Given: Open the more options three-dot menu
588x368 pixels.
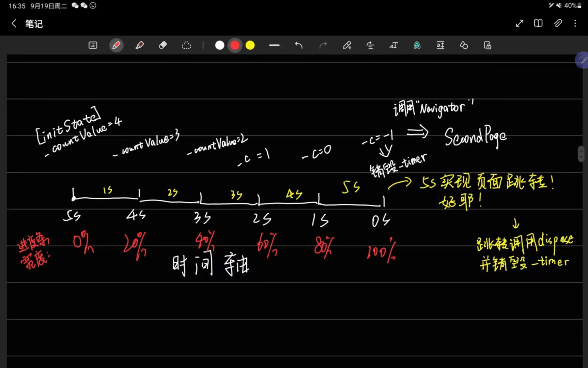Looking at the screenshot, I should click(x=575, y=23).
